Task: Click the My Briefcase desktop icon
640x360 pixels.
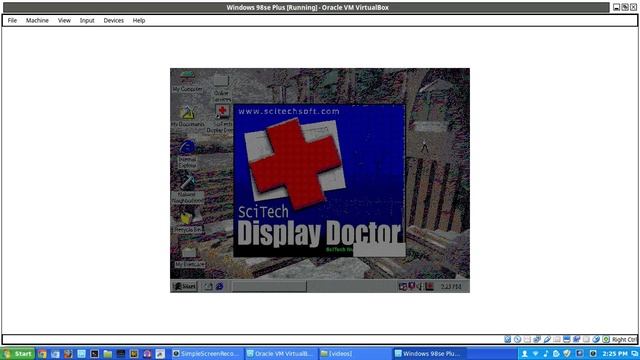Action: 189,257
